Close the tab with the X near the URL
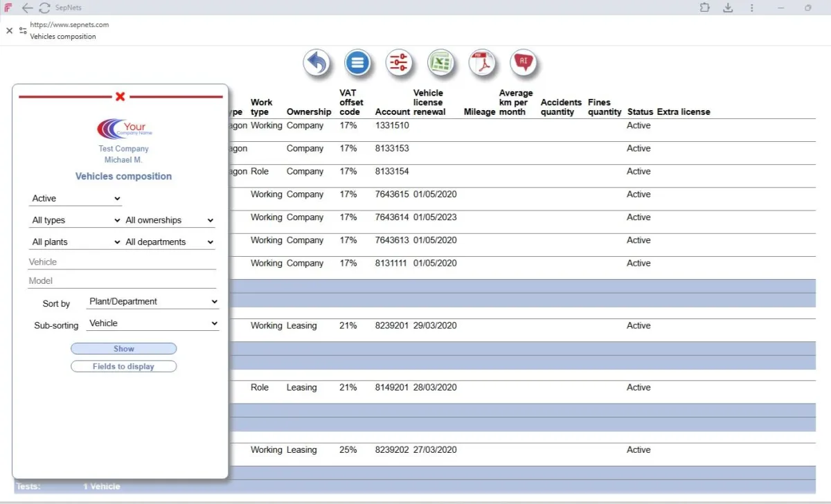The height and width of the screenshot is (504, 831). (x=9, y=30)
